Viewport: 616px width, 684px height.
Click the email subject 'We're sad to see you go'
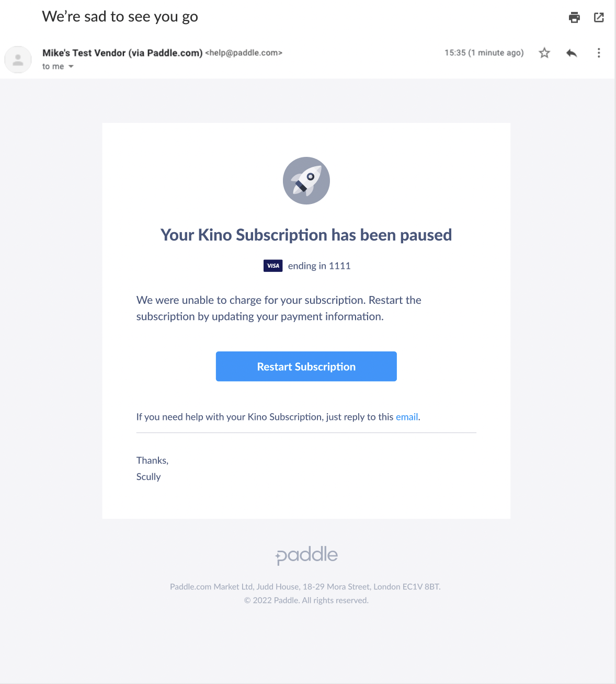click(x=120, y=17)
